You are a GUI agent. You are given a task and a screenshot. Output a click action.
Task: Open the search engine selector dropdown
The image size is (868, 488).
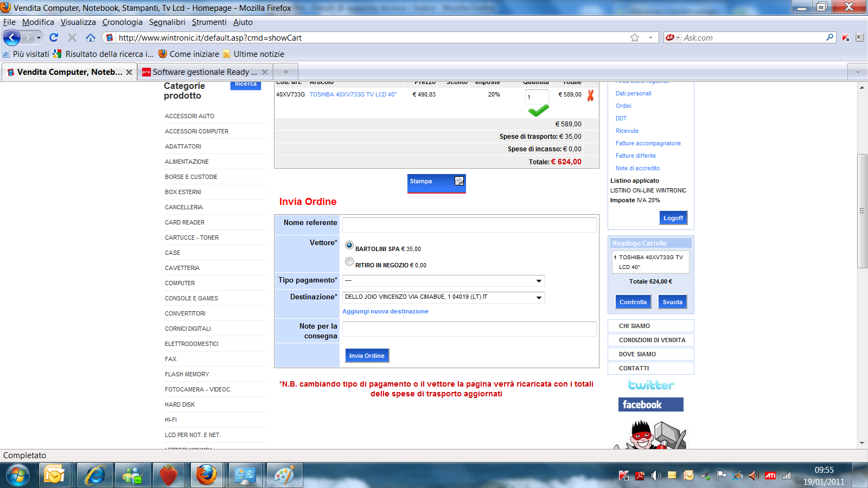point(673,37)
